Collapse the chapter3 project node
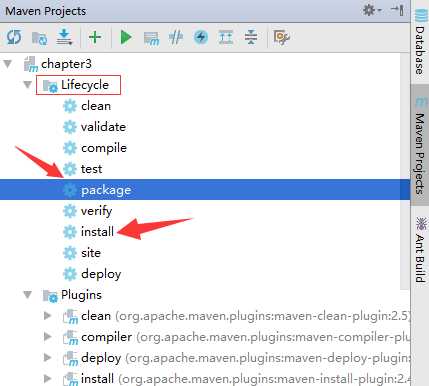 pyautogui.click(x=8, y=64)
